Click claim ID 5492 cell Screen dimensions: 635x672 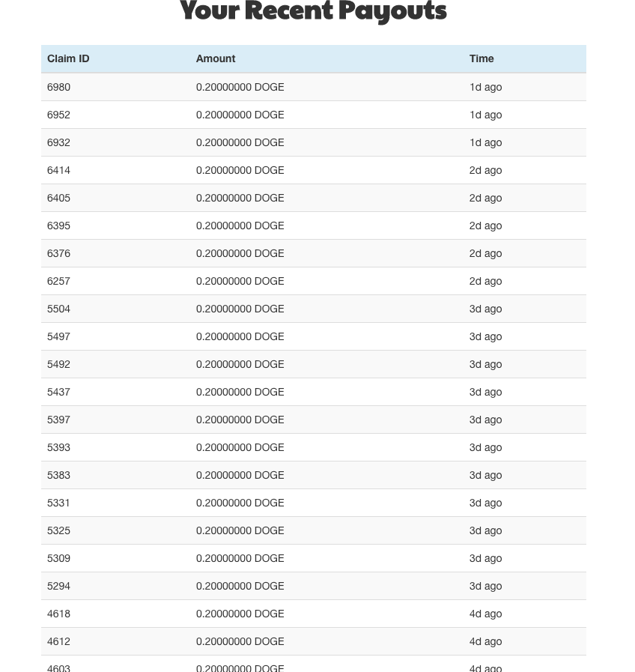pyautogui.click(x=59, y=364)
